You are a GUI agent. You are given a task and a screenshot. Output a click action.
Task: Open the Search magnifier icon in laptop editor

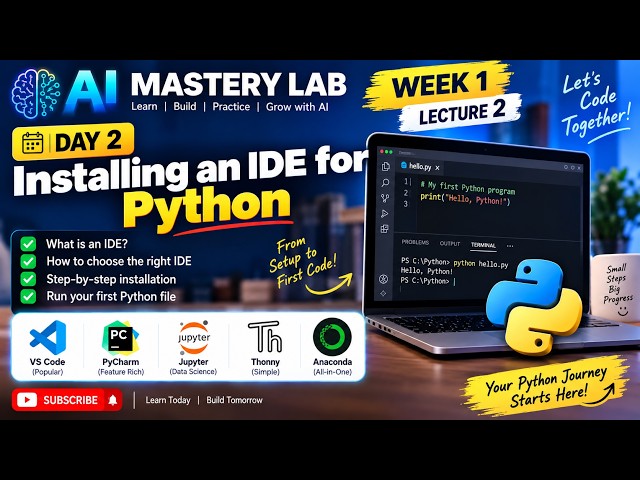[385, 182]
